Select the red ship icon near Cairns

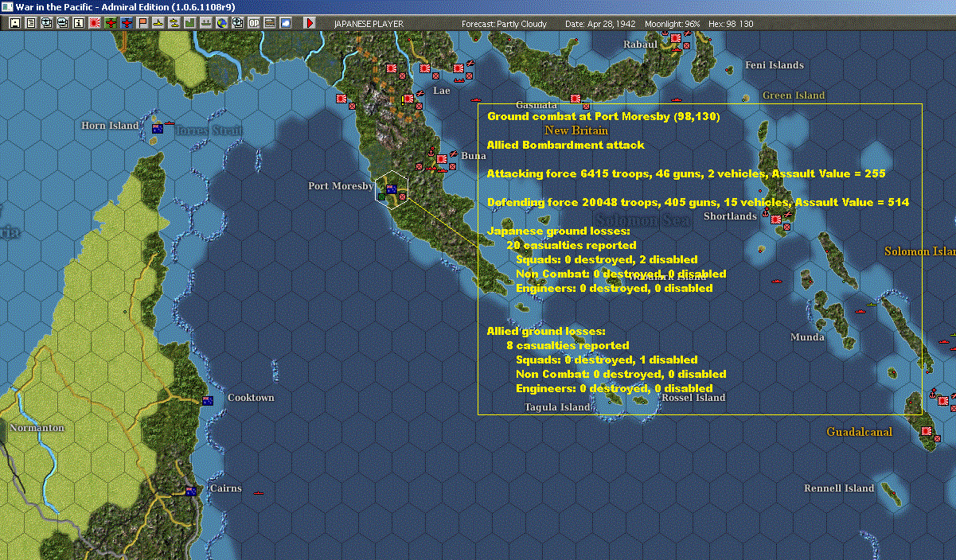(x=258, y=493)
